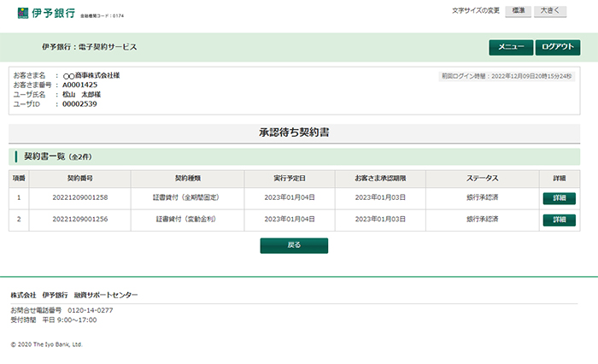Viewport: 598px width, 364px height.
Task: Click customer name ○○商事株式会社様
Action: click(x=91, y=75)
